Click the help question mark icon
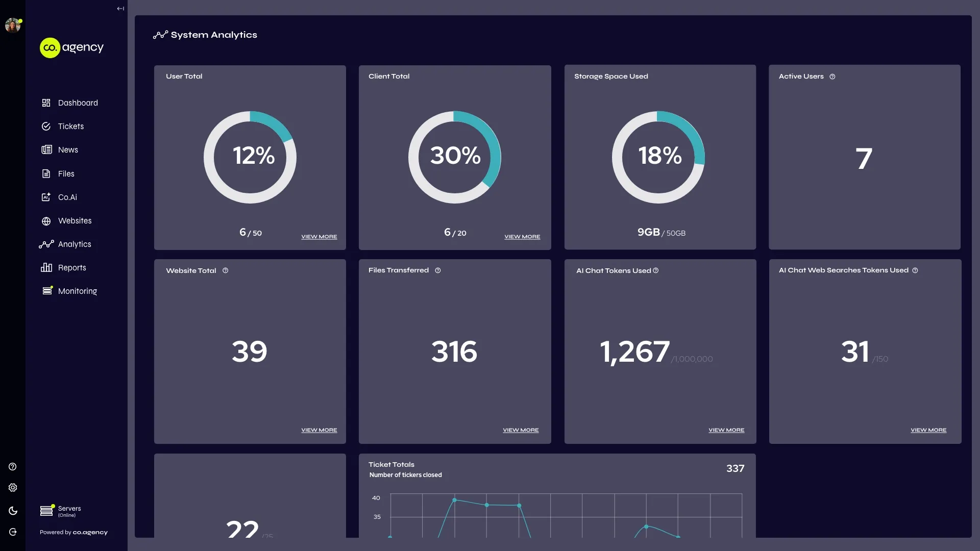This screenshot has height=551, width=980. (12, 466)
